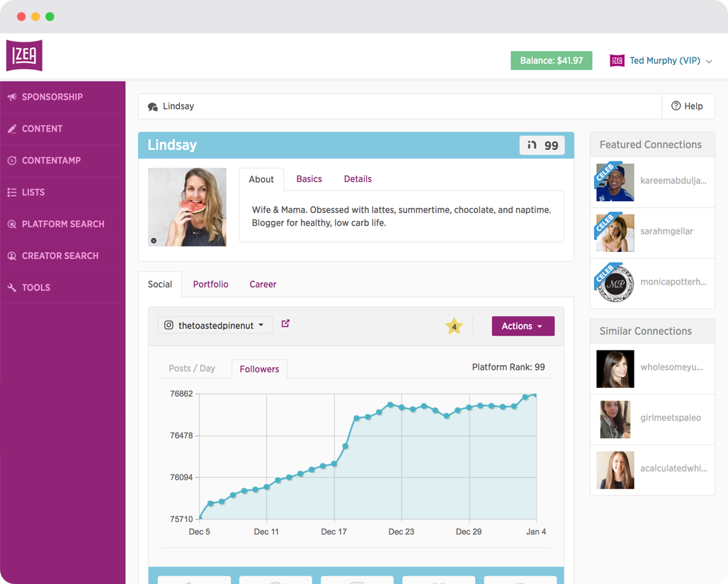Viewport: 728px width, 584px height.
Task: Click the macOS green maximize button
Action: (x=50, y=17)
